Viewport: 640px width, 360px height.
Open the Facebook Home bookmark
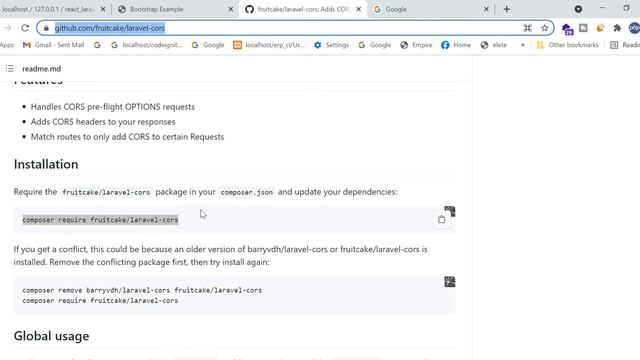tap(456, 45)
